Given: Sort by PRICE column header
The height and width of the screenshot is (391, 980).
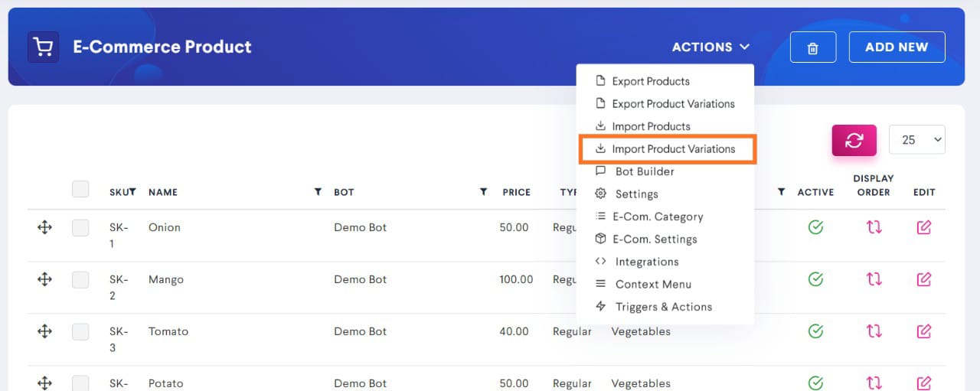Looking at the screenshot, I should pos(516,192).
